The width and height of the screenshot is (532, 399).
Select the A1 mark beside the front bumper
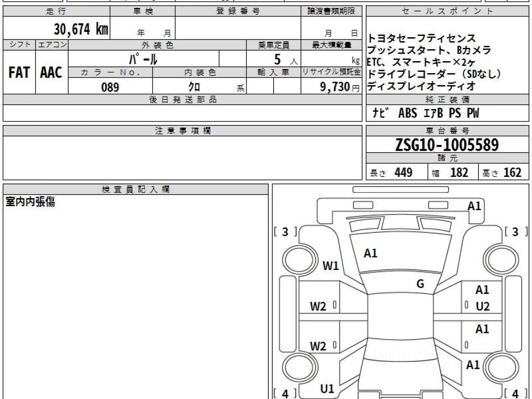point(474,206)
